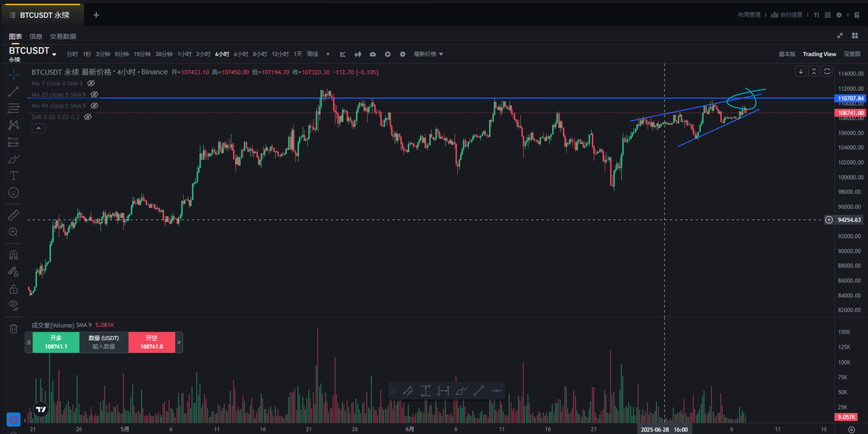Image resolution: width=868 pixels, height=434 pixels.
Task: Select the ruler measure tool
Action: 13,215
